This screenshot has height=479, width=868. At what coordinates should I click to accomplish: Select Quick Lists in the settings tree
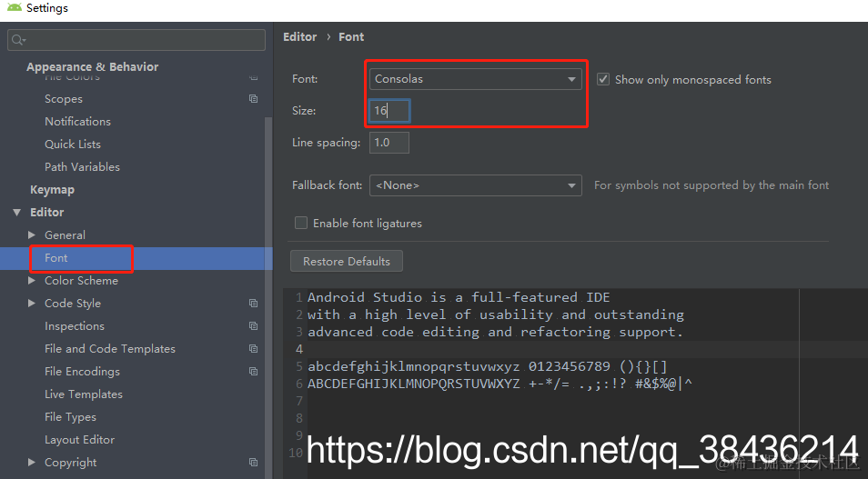point(73,145)
